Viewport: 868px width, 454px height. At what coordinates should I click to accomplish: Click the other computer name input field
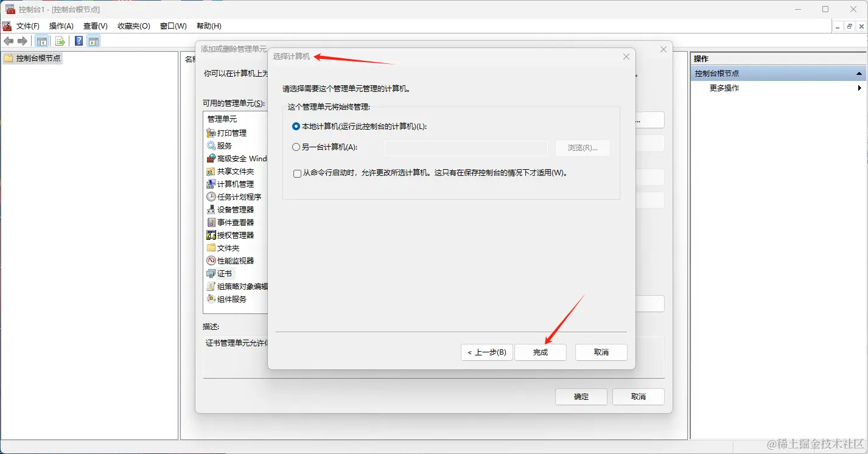466,148
